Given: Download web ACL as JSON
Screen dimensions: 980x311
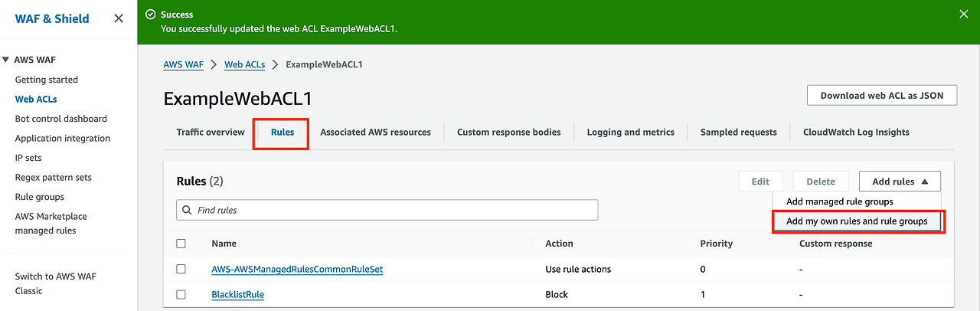Looking at the screenshot, I should pos(881,96).
